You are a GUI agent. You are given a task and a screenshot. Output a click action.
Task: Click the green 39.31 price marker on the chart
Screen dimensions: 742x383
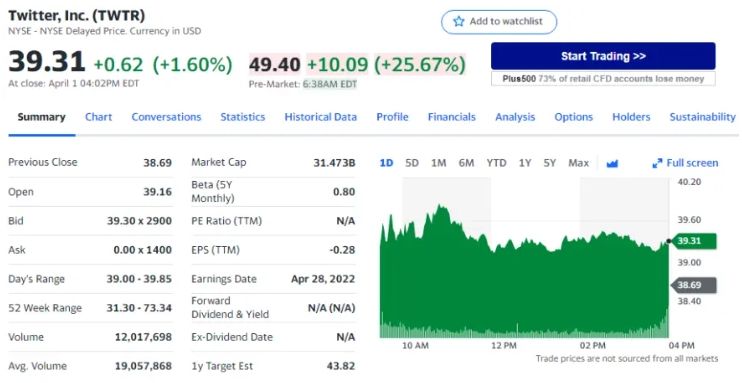[693, 241]
